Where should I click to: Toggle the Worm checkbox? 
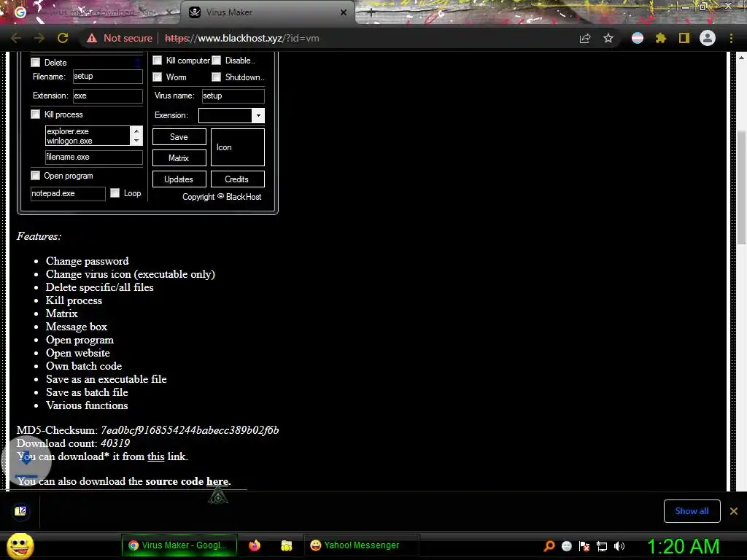158,77
